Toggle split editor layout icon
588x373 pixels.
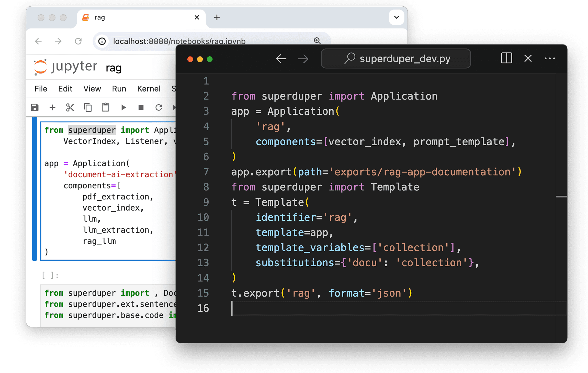coord(506,58)
